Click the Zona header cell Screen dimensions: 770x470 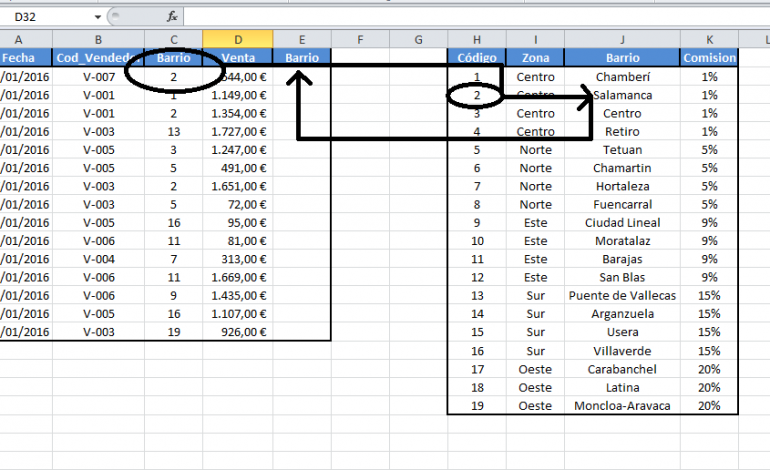click(x=535, y=57)
